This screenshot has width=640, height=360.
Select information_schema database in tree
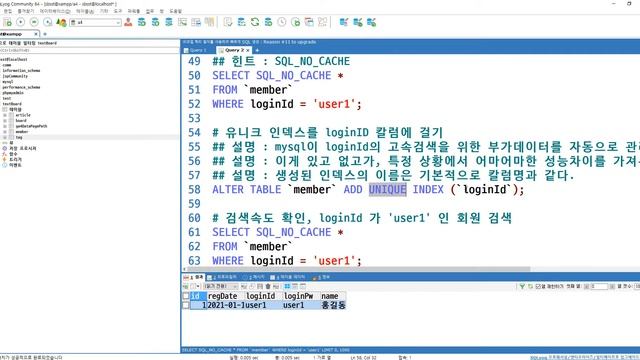21,71
